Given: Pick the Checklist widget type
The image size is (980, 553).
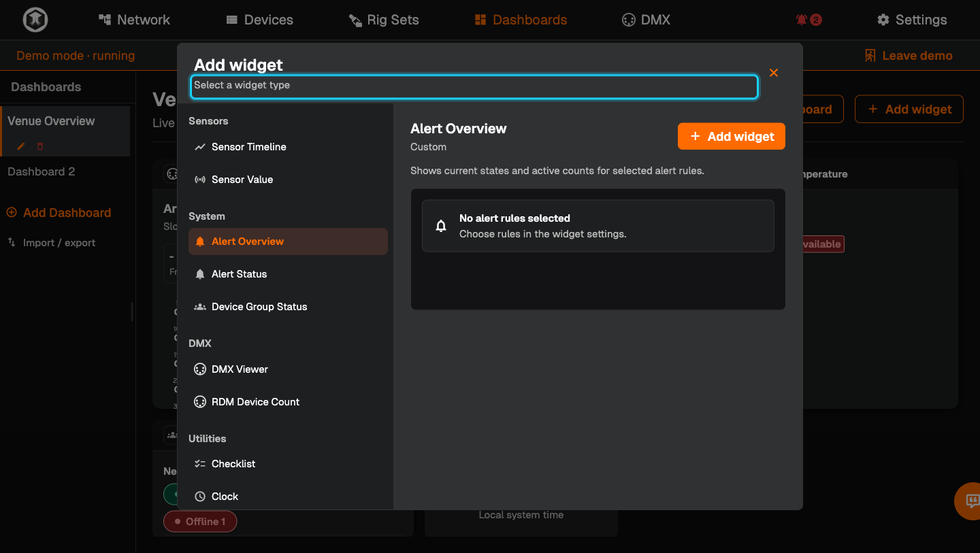Looking at the screenshot, I should tap(288, 464).
